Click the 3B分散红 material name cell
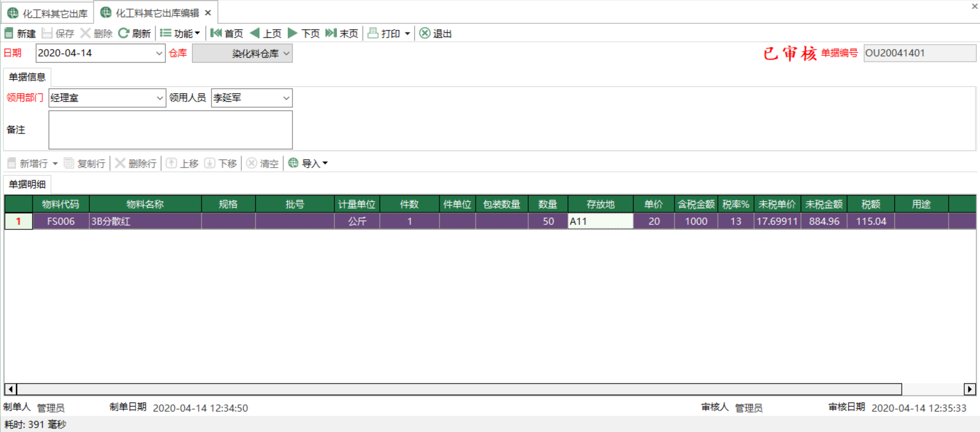Image resolution: width=980 pixels, height=432 pixels. (x=145, y=221)
